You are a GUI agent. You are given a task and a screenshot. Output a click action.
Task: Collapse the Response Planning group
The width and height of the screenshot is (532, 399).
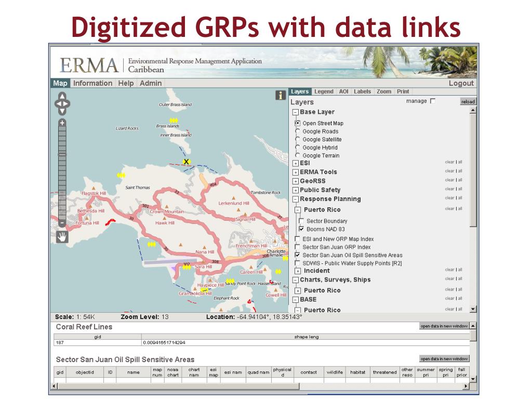296,199
